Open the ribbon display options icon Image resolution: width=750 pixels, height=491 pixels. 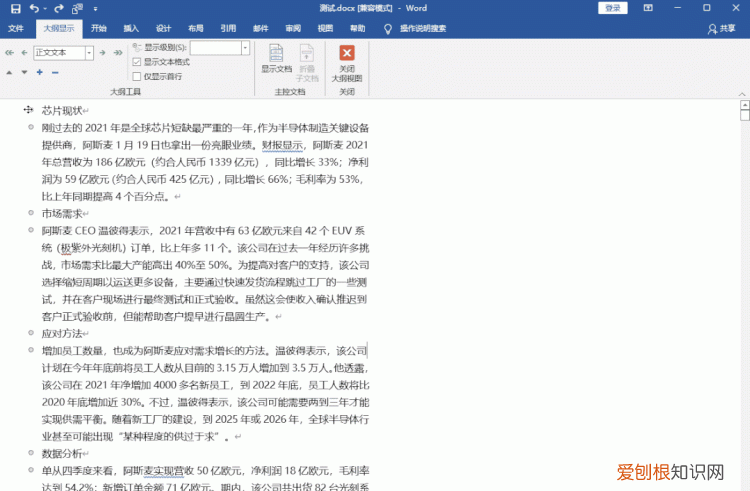click(x=648, y=8)
